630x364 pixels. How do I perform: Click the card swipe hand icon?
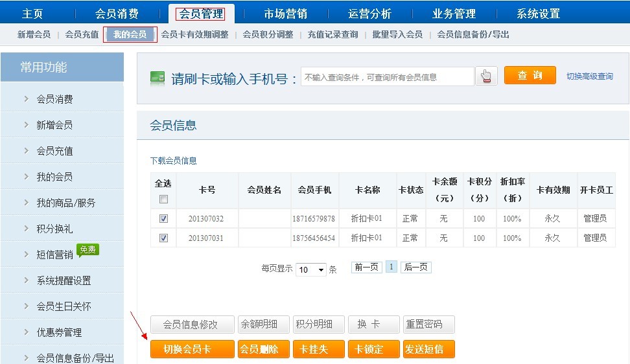click(486, 76)
